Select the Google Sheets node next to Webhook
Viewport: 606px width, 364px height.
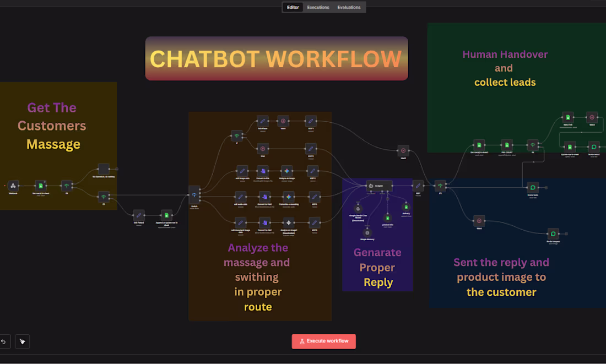click(x=41, y=186)
